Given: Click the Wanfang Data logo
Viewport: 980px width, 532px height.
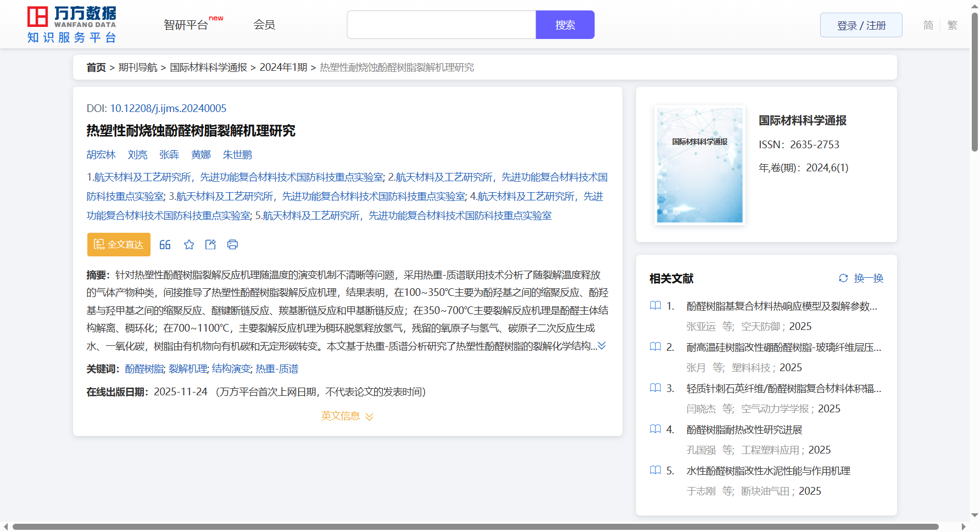Looking at the screenshot, I should (x=72, y=25).
